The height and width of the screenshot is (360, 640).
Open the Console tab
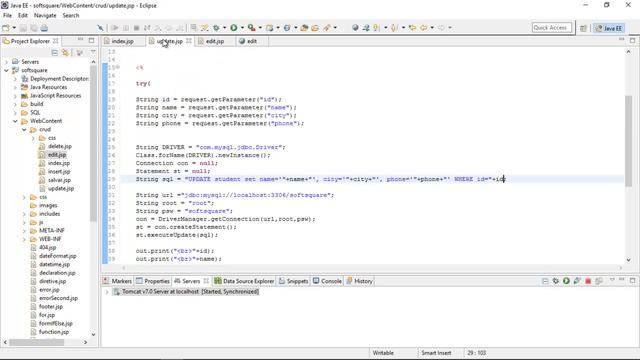tap(327, 281)
